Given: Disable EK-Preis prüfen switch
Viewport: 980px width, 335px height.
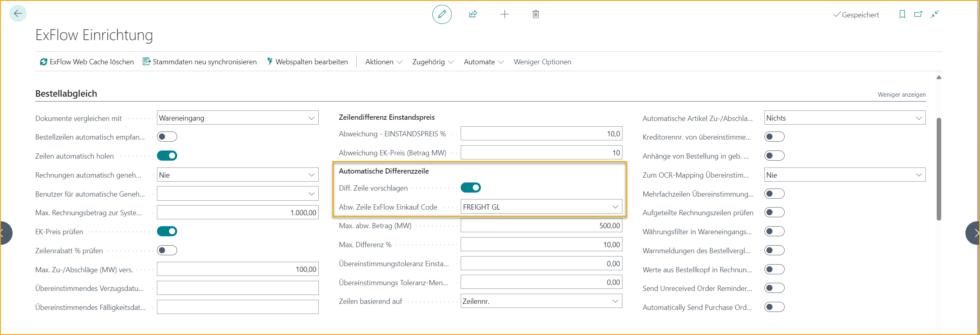Looking at the screenshot, I should 167,231.
